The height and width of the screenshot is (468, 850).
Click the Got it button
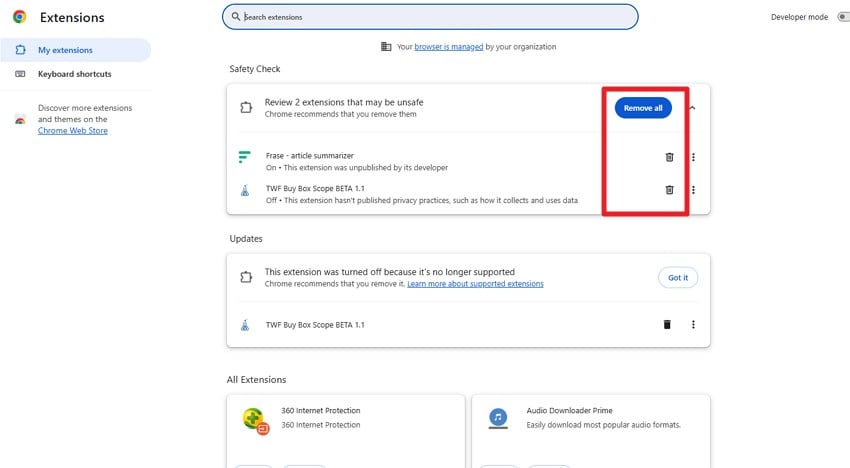(x=678, y=278)
